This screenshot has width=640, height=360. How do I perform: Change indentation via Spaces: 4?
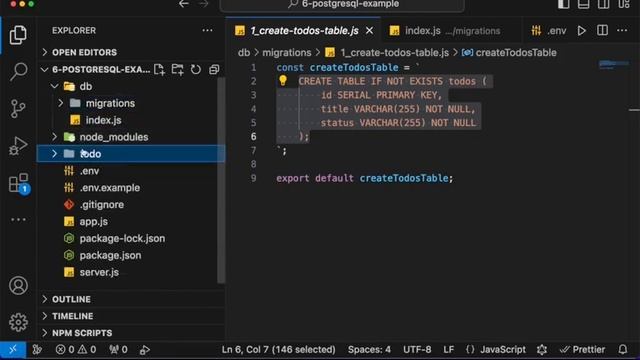pos(369,350)
